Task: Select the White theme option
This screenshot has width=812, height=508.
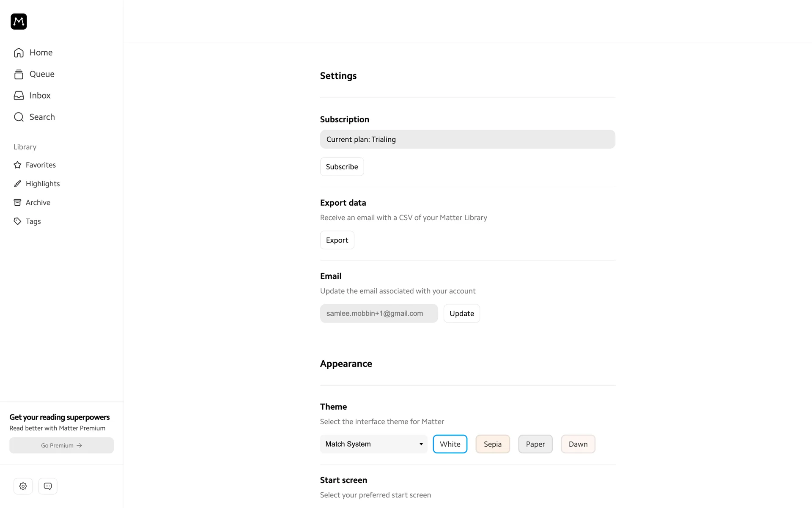Action: click(x=450, y=444)
